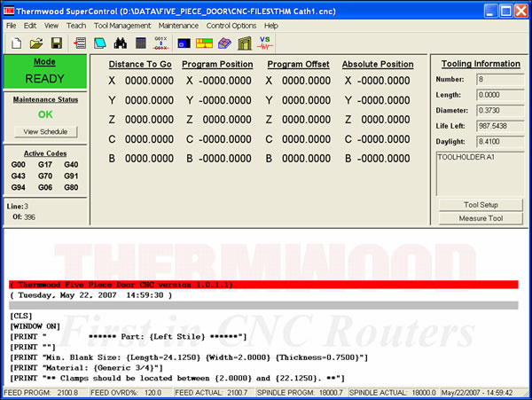Click the Measure Tool button
The width and height of the screenshot is (532, 400).
tap(481, 218)
